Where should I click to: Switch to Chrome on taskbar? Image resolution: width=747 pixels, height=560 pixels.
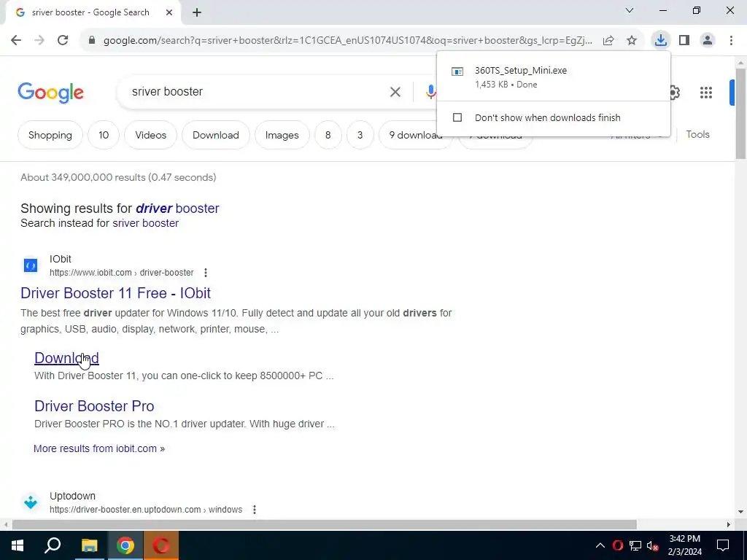[x=125, y=545]
